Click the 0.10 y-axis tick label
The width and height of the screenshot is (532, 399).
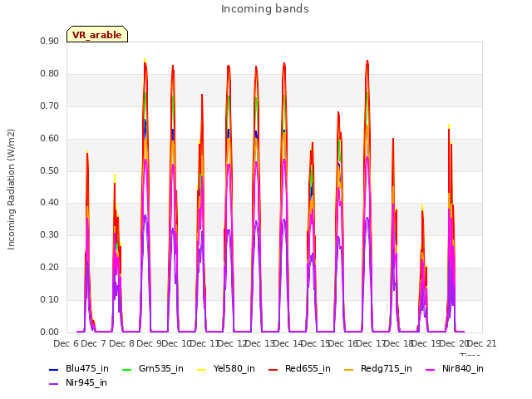(50, 299)
